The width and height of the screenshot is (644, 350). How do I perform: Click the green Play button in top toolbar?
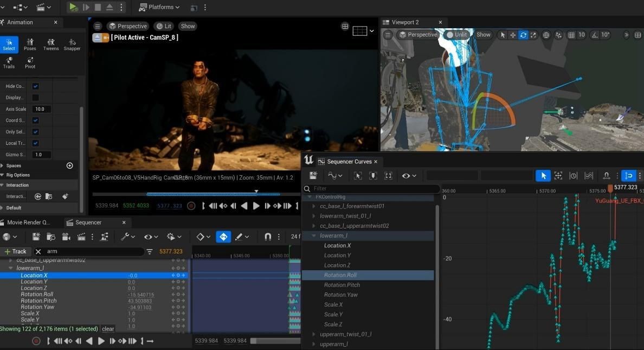[73, 7]
